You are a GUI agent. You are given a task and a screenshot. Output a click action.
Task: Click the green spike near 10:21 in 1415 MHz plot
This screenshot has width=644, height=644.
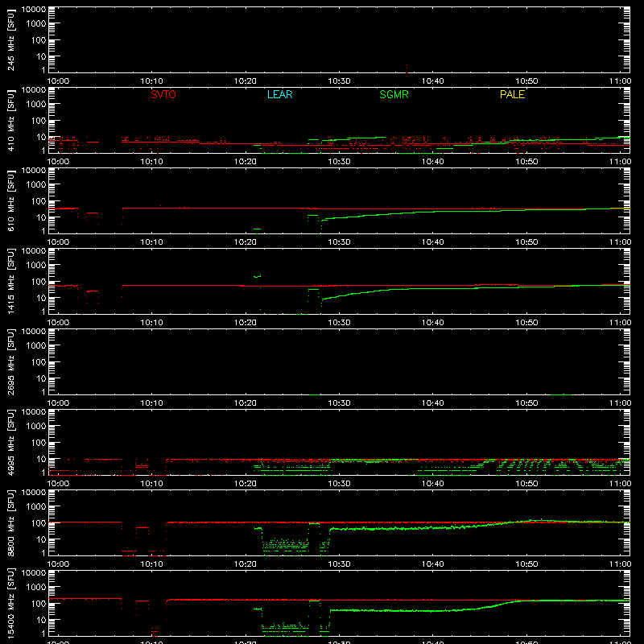click(x=258, y=276)
